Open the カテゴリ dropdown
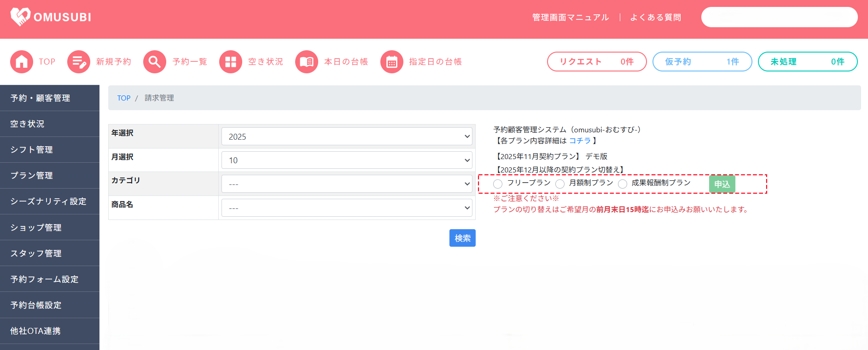 click(347, 184)
